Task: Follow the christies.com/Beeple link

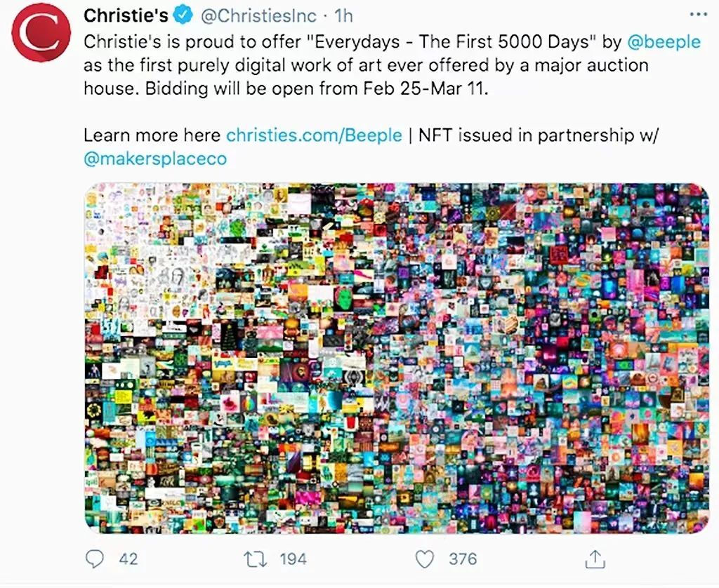Action: [x=314, y=135]
